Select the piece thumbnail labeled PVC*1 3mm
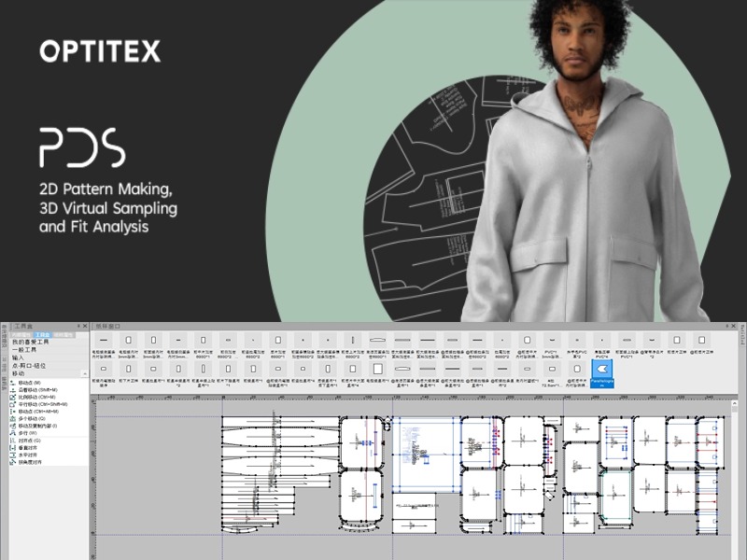 pyautogui.click(x=552, y=346)
